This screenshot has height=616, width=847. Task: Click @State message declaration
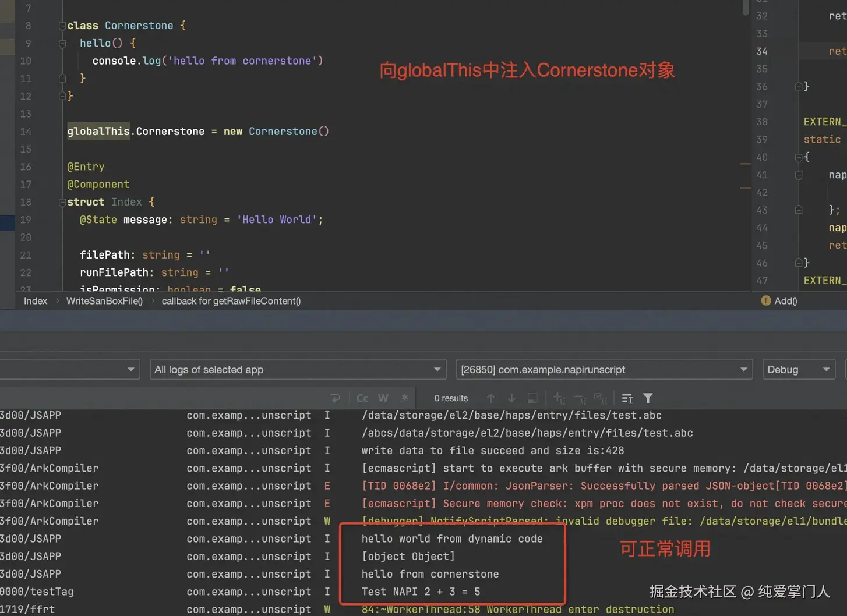click(x=201, y=220)
